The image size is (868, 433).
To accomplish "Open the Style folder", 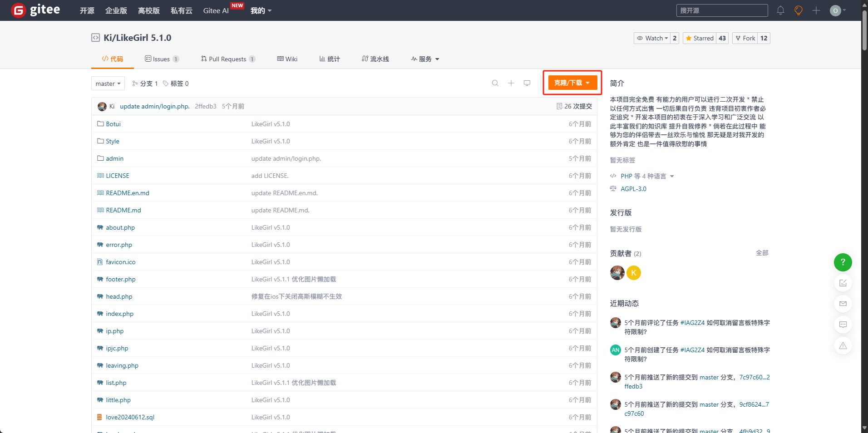I will click(x=113, y=141).
